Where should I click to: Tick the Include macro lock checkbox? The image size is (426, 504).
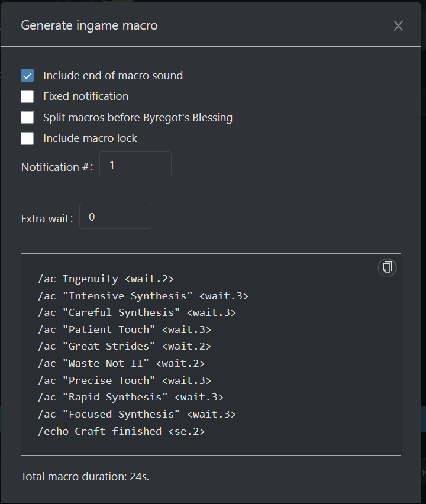27,138
